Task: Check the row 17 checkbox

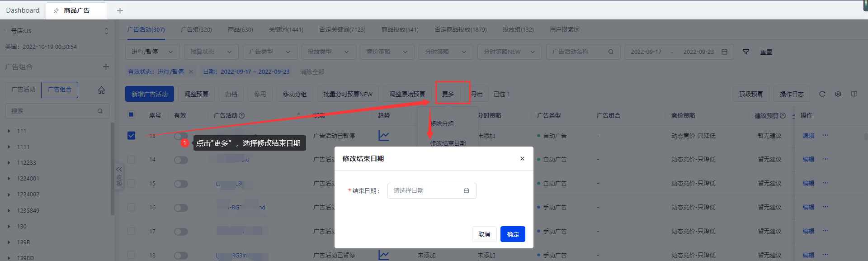Action: pos(131,231)
